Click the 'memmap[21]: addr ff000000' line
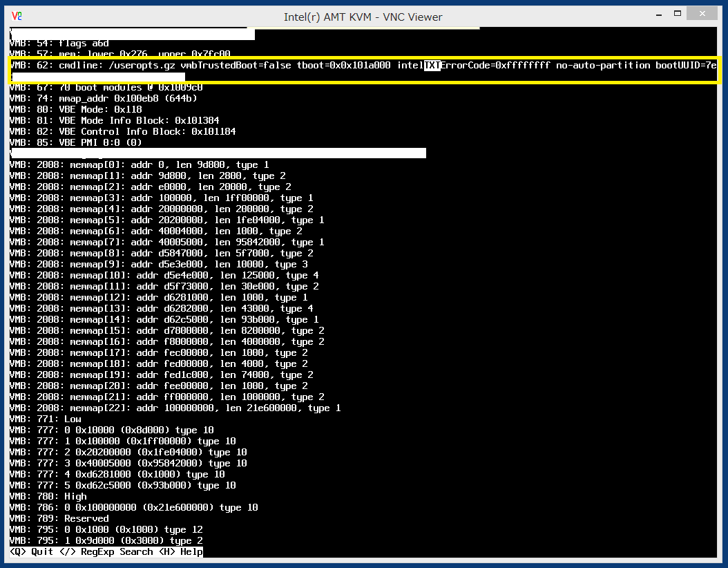This screenshot has width=728, height=568. tap(167, 397)
